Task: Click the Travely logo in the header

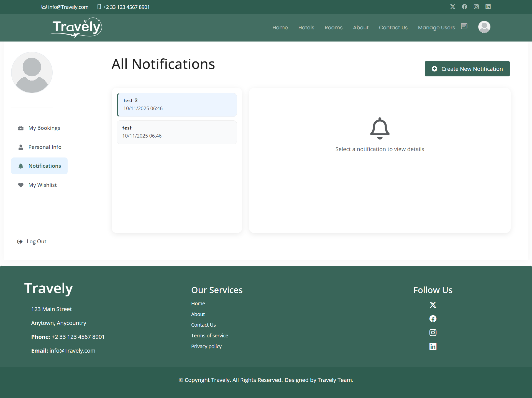Action: pyautogui.click(x=75, y=27)
